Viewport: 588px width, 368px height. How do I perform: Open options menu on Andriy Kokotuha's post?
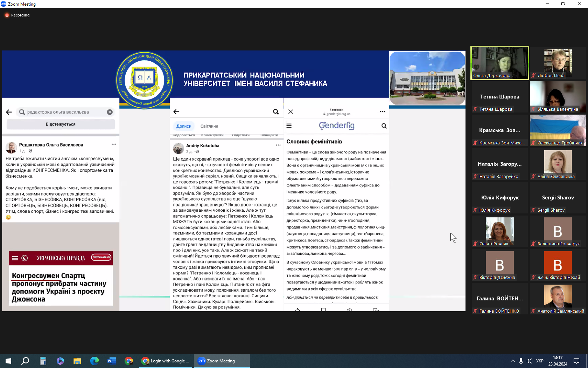coord(278,145)
